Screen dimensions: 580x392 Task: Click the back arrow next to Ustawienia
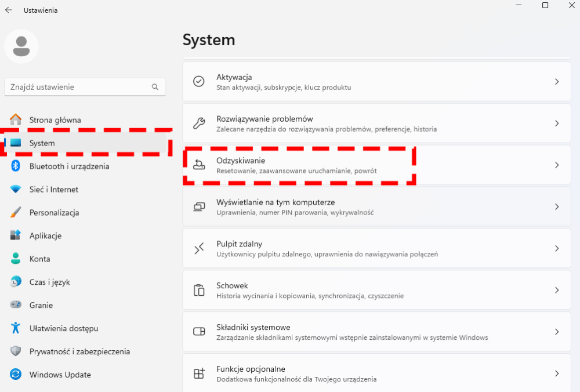click(9, 10)
